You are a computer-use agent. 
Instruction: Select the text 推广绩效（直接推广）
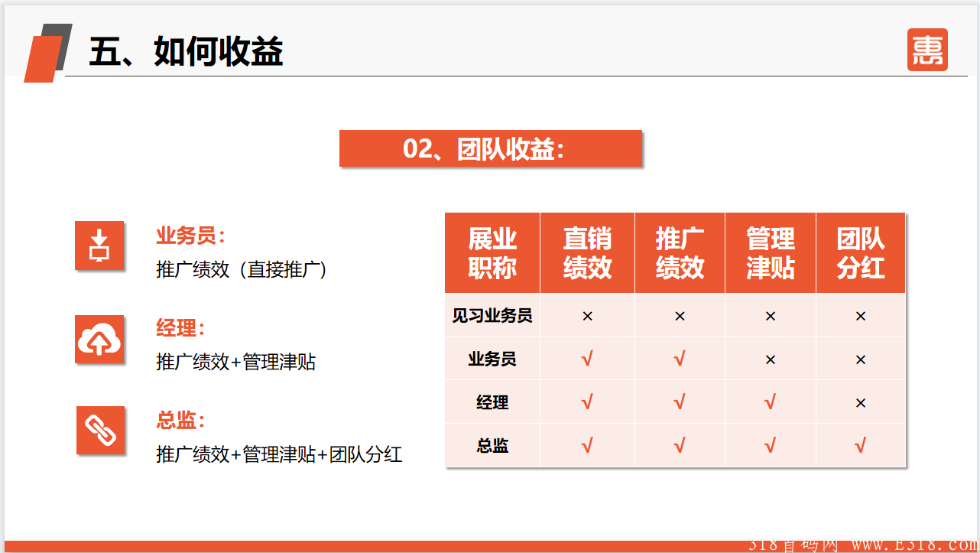click(x=242, y=269)
